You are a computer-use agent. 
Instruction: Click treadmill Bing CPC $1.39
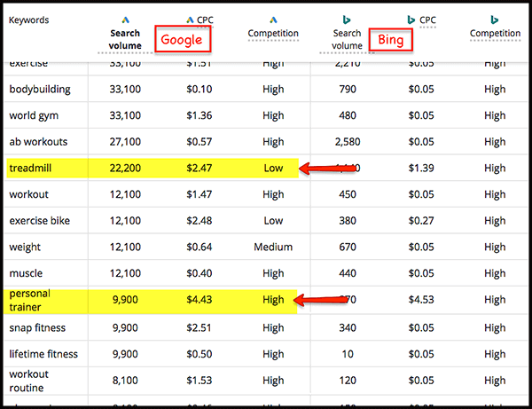pyautogui.click(x=421, y=168)
